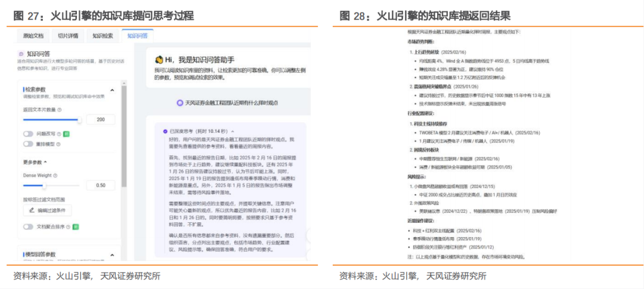The height and width of the screenshot is (289, 644).
Task: Click the 图 28 figure caption title
Action: click(425, 16)
